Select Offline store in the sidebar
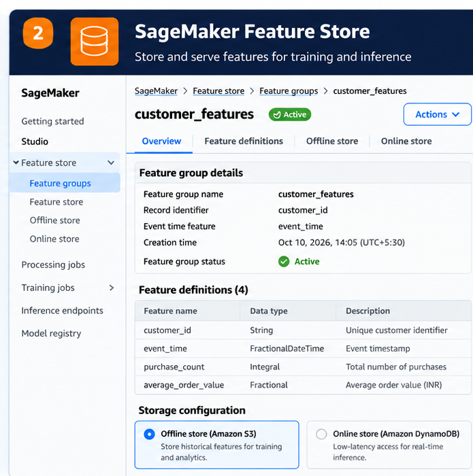The width and height of the screenshot is (473, 476). [54, 220]
